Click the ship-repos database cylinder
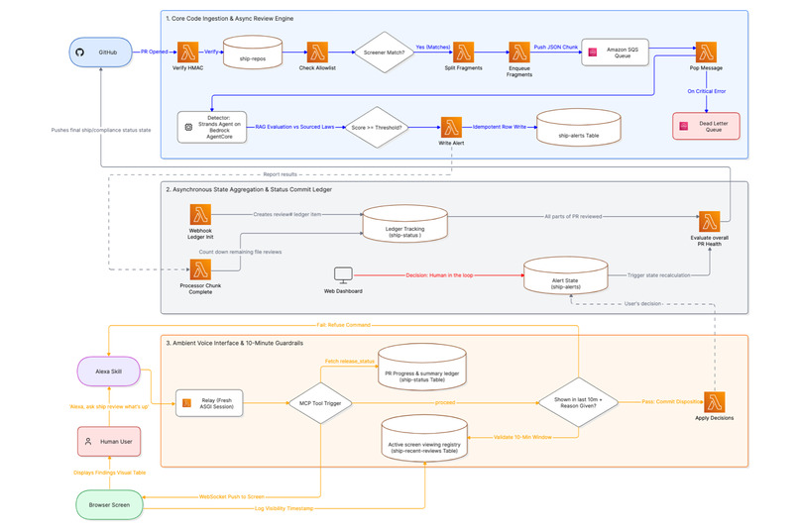Screen dimensions: 799x532 [253, 52]
